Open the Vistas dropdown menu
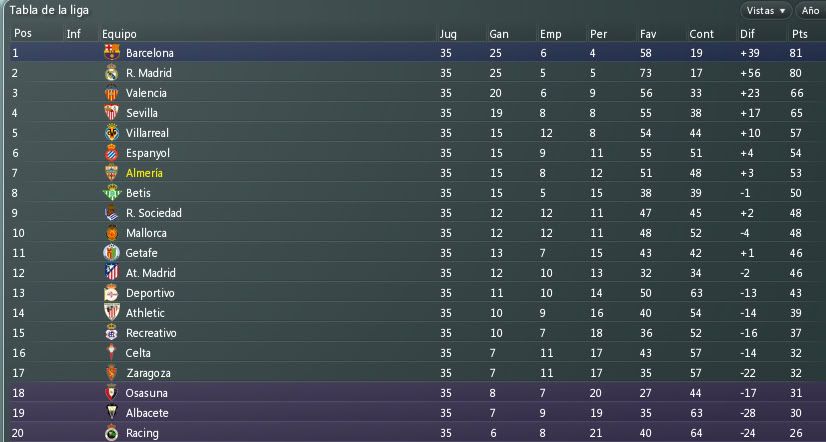Image resolution: width=826 pixels, height=442 pixels. [x=766, y=11]
